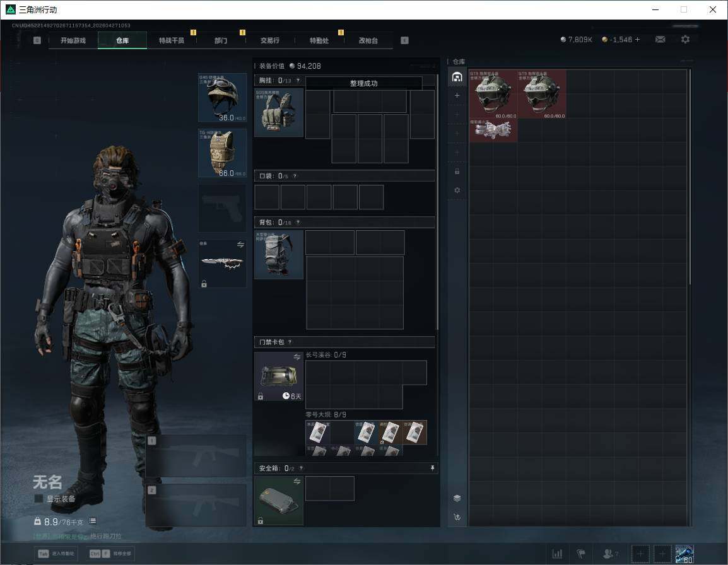Select the second GT5 helmet in warehouse
Image resolution: width=728 pixels, height=565 pixels.
[x=542, y=94]
